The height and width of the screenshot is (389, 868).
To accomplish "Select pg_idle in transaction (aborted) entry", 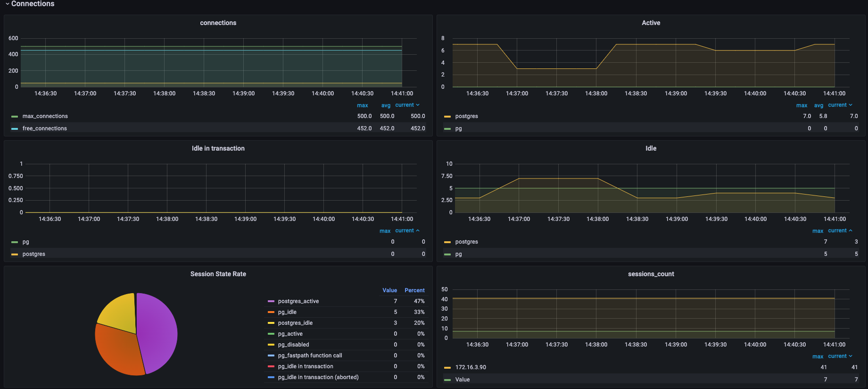I will (318, 377).
